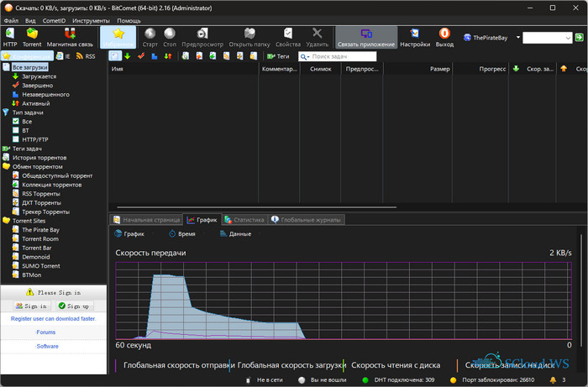This screenshot has height=387, width=588.
Task: Click the active tasks up-down arrows icon
Action: 168,56
